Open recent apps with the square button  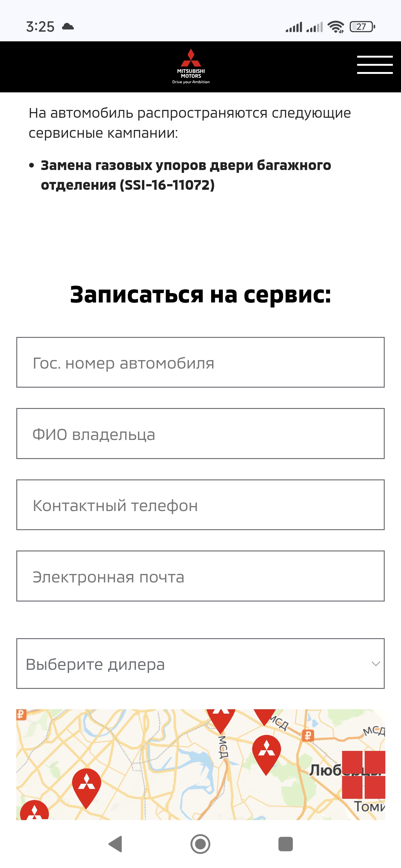point(285,844)
